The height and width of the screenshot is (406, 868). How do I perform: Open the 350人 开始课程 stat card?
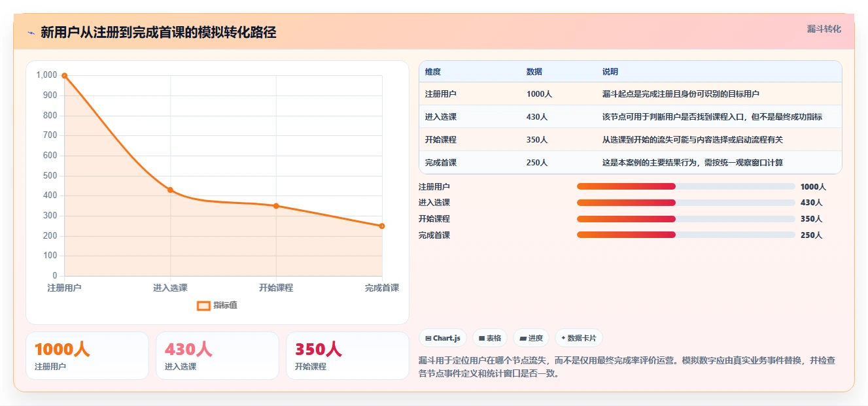(347, 356)
